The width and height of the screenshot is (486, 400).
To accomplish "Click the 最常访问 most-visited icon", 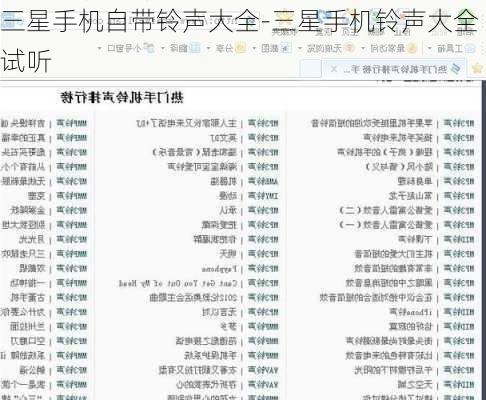I will pos(412,49).
